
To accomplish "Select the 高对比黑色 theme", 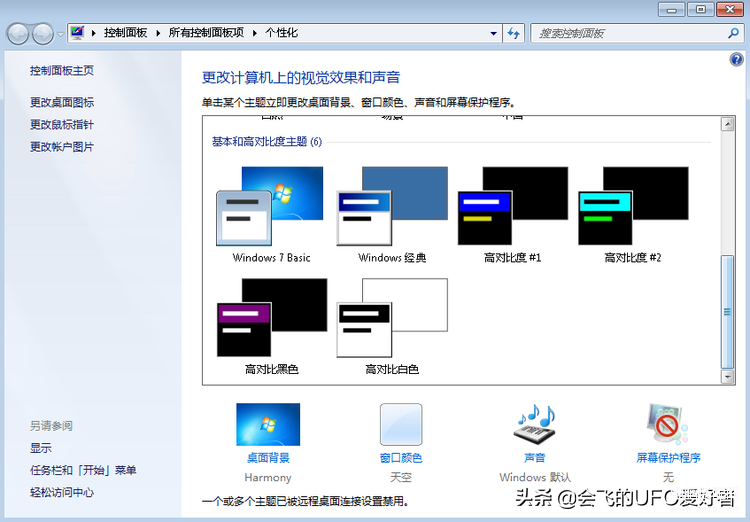I will (271, 327).
